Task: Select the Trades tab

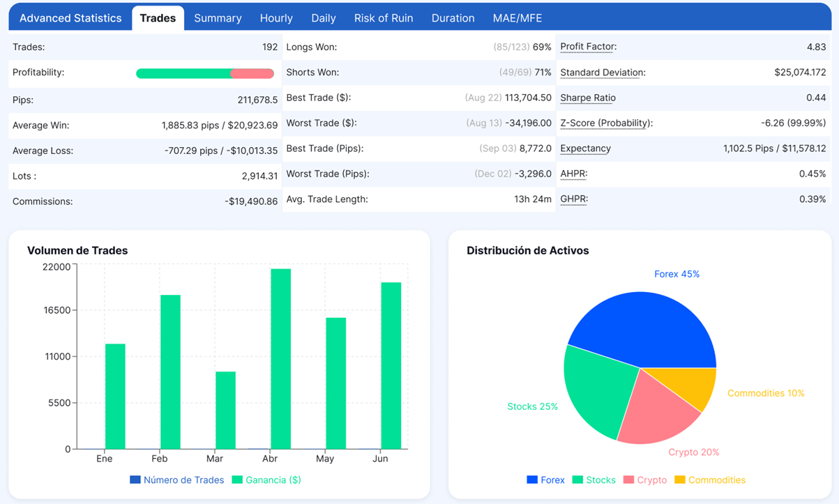Action: tap(158, 18)
